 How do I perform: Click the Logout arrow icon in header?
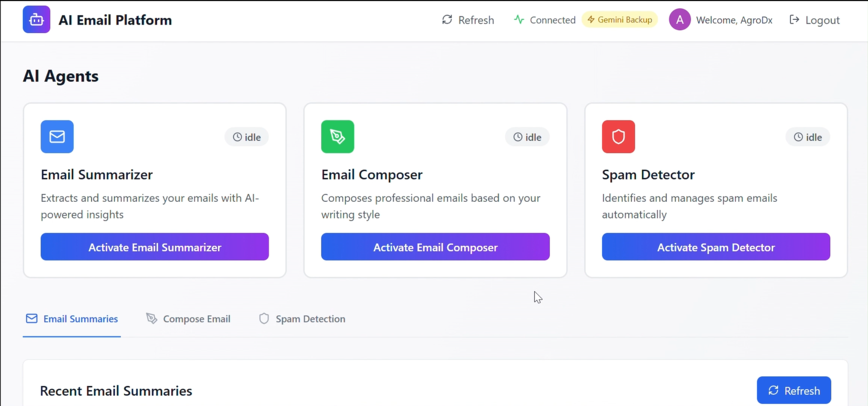click(794, 20)
